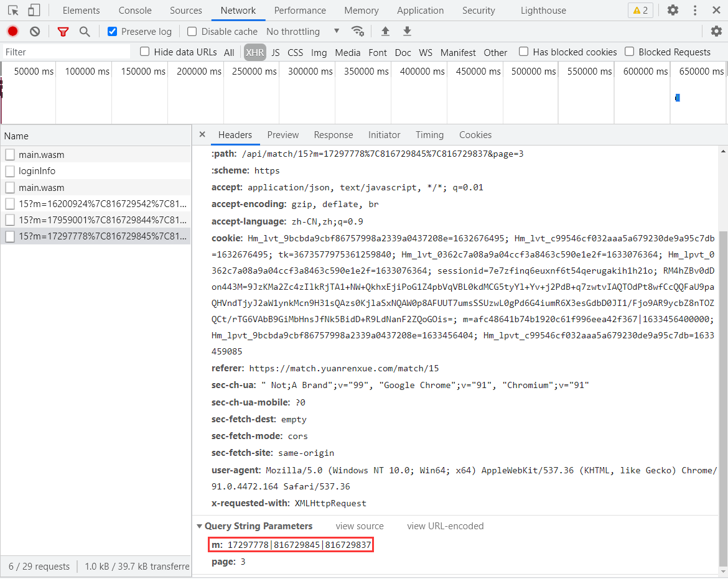Open network search with magnifier icon
The height and width of the screenshot is (579, 728).
pyautogui.click(x=85, y=31)
